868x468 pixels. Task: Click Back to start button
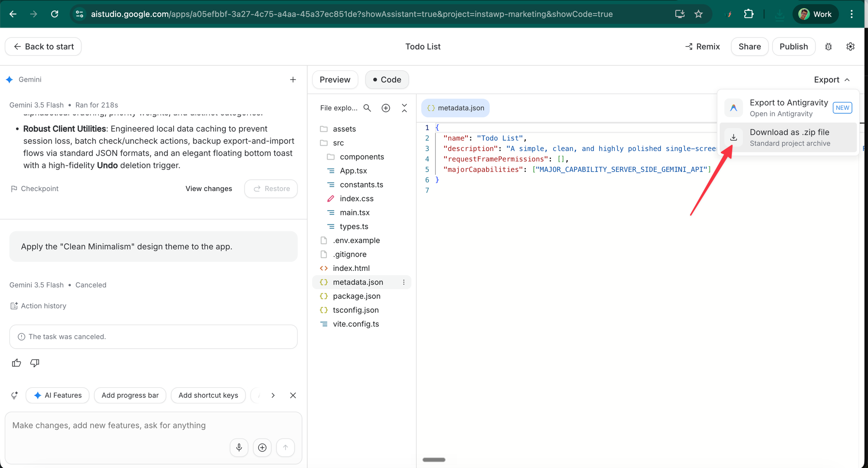(x=43, y=46)
